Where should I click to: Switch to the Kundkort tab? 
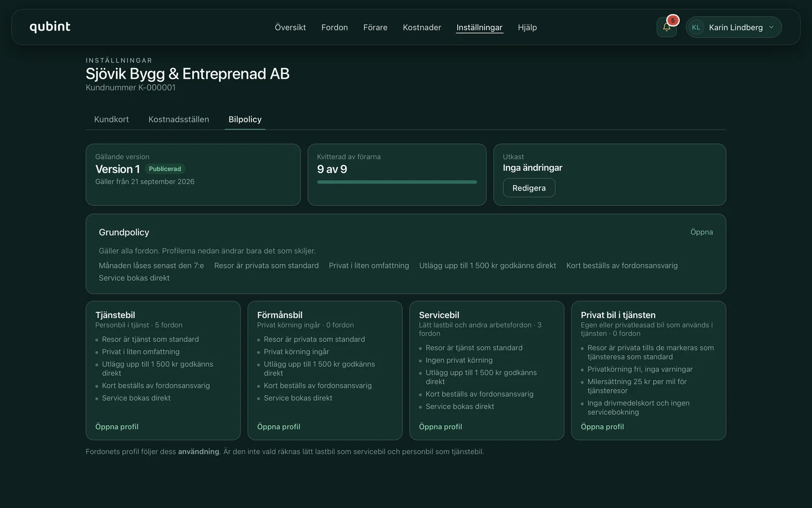(x=111, y=119)
